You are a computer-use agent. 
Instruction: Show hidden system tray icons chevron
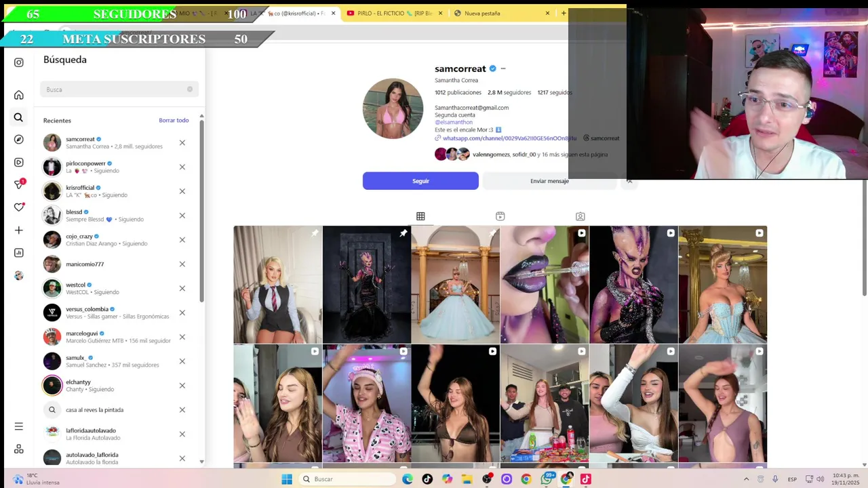click(x=747, y=479)
